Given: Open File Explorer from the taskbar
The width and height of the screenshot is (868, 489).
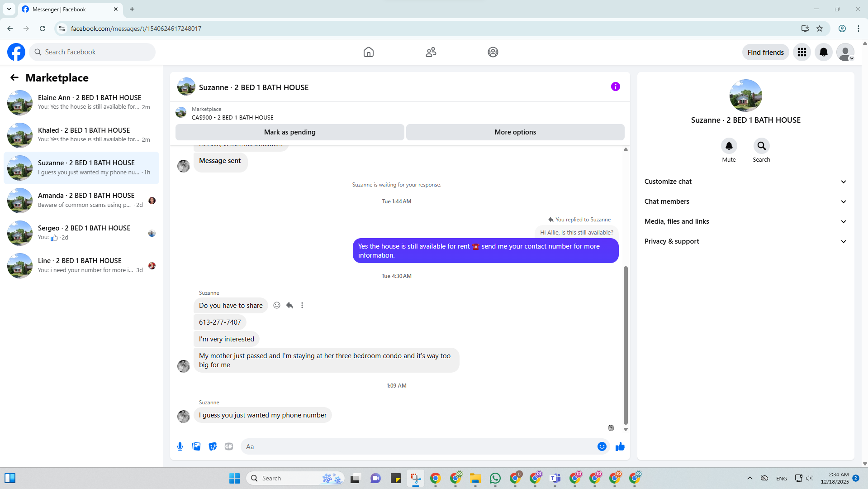Looking at the screenshot, I should pyautogui.click(x=475, y=478).
